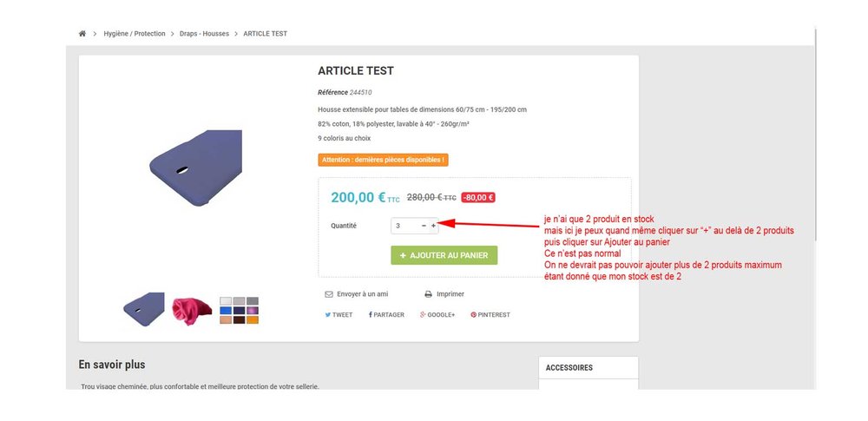The image size is (868, 421).
Task: Click the home icon in breadcrumb
Action: [82, 34]
